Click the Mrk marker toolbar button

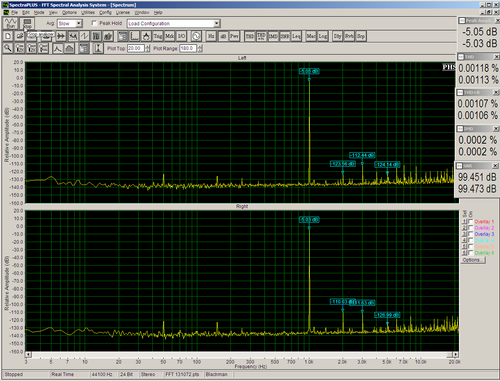point(169,36)
